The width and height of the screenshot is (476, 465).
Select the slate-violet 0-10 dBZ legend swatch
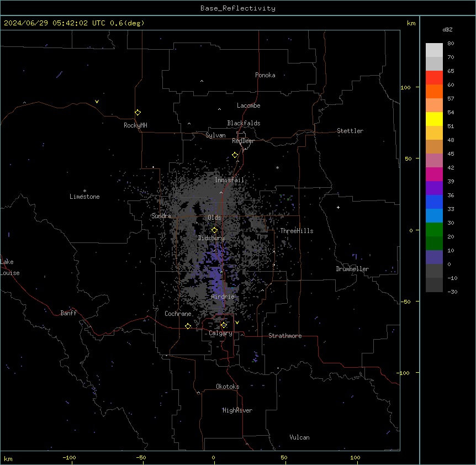coord(434,257)
